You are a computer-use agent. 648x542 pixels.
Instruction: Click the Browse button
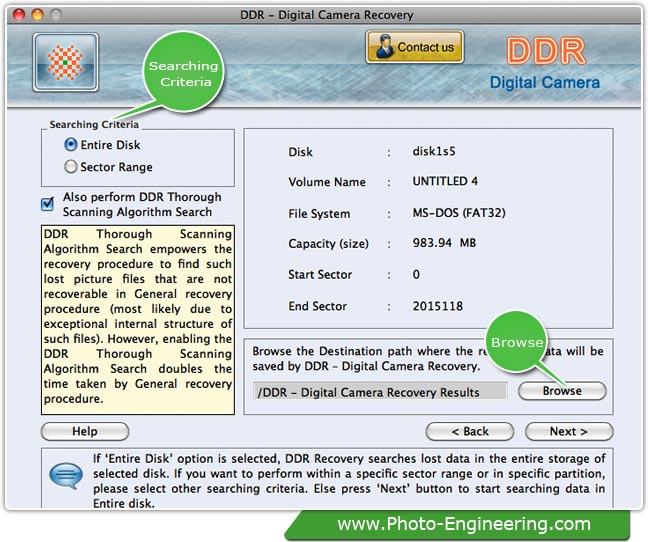pyautogui.click(x=562, y=391)
